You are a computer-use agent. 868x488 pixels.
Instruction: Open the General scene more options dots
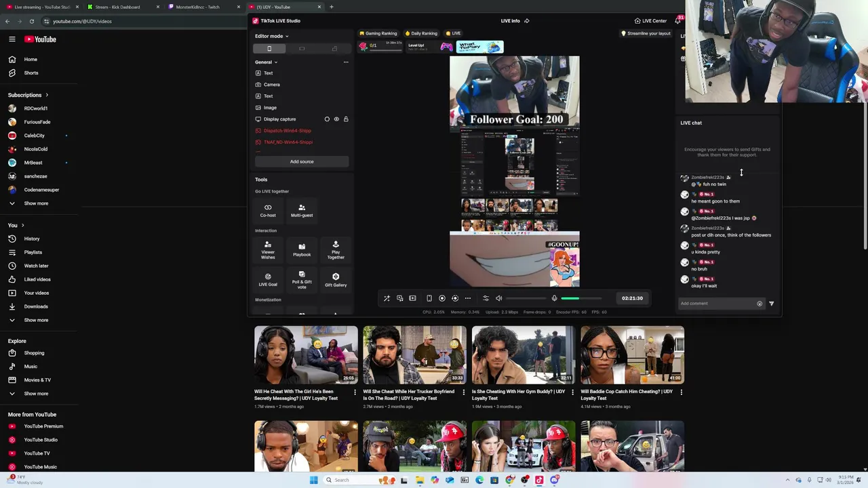[346, 62]
